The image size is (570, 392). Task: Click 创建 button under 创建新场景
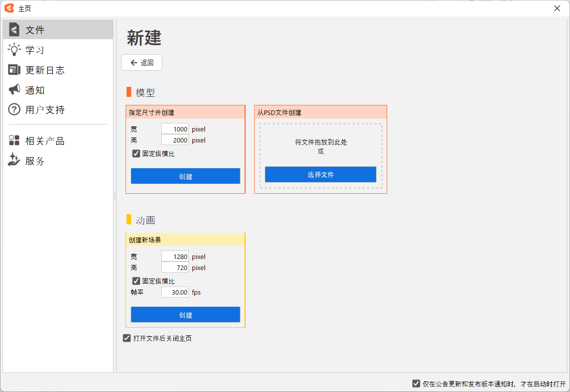pyautogui.click(x=185, y=315)
